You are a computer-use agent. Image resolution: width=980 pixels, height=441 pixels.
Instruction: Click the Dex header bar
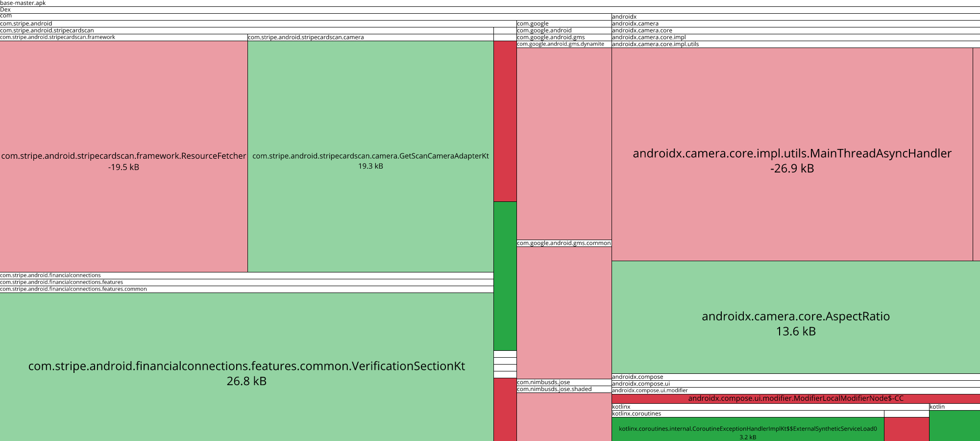490,10
